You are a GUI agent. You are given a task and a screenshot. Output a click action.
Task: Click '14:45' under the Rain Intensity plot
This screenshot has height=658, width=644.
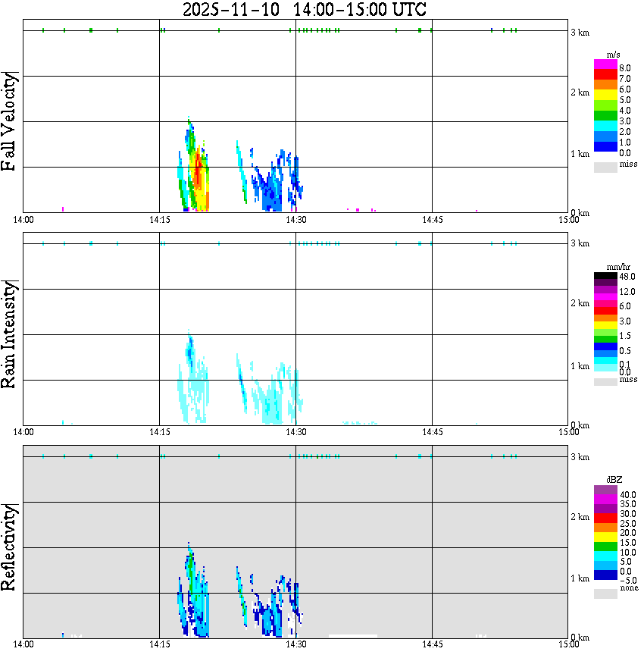[433, 432]
